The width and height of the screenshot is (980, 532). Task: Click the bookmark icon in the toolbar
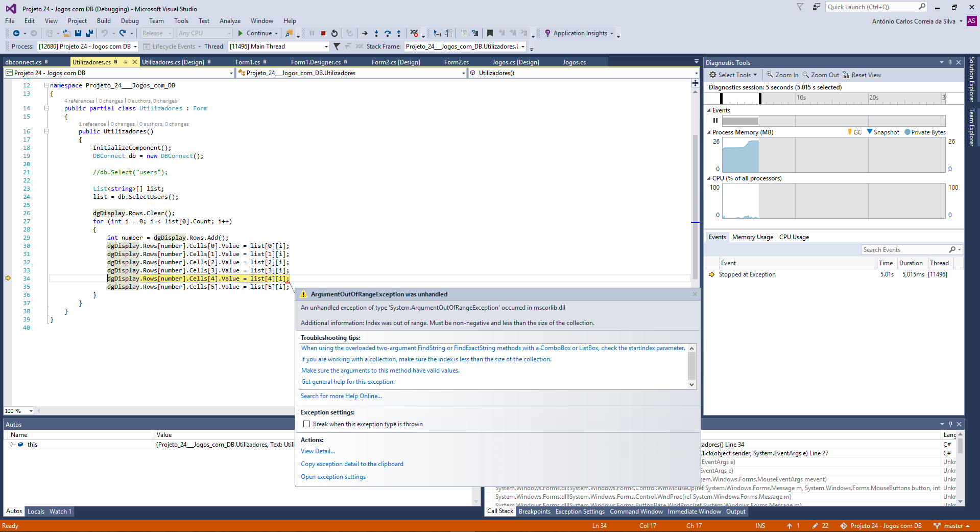pyautogui.click(x=490, y=33)
